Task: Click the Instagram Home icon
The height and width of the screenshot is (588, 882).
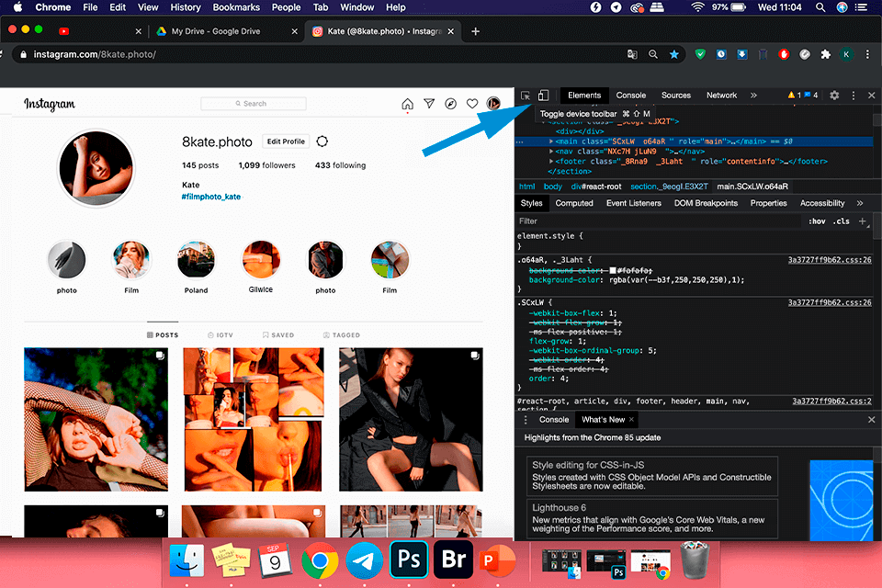Action: (407, 104)
